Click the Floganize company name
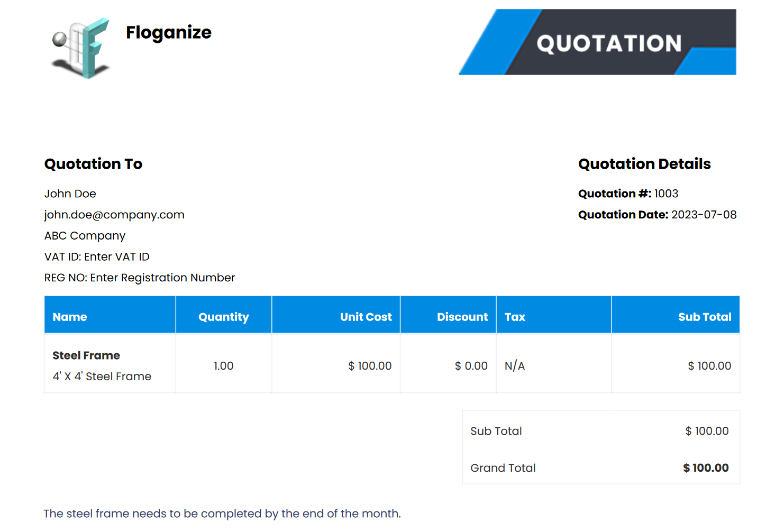 click(168, 33)
